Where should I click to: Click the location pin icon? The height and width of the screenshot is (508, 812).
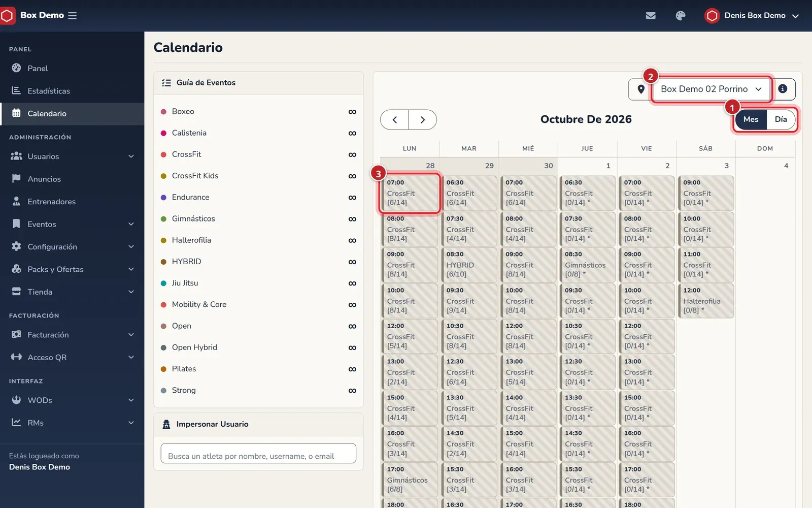click(641, 89)
